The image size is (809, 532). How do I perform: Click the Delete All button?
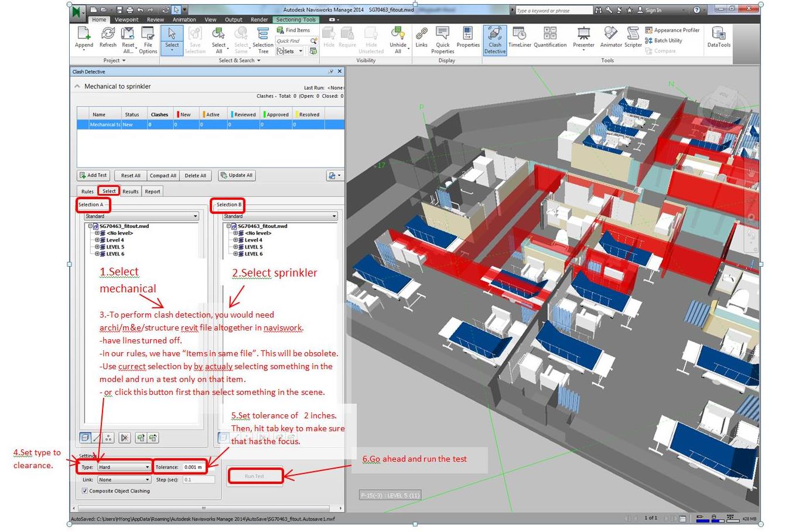pyautogui.click(x=195, y=175)
